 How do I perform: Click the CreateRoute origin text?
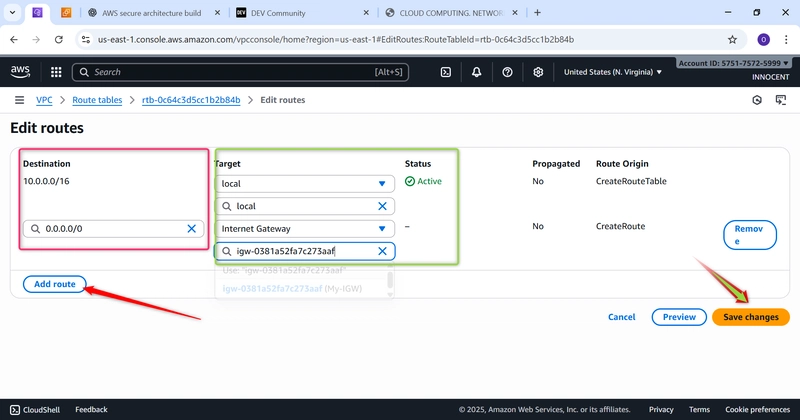pyautogui.click(x=620, y=226)
